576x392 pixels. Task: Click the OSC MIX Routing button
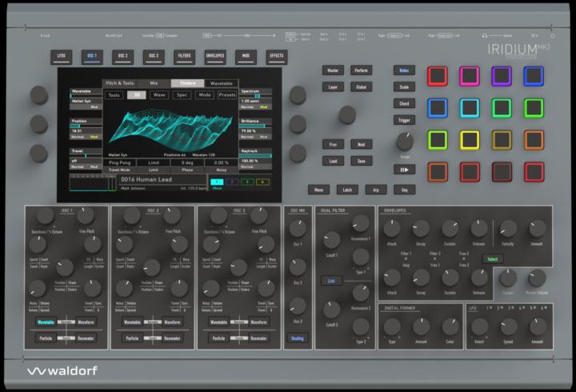(298, 338)
